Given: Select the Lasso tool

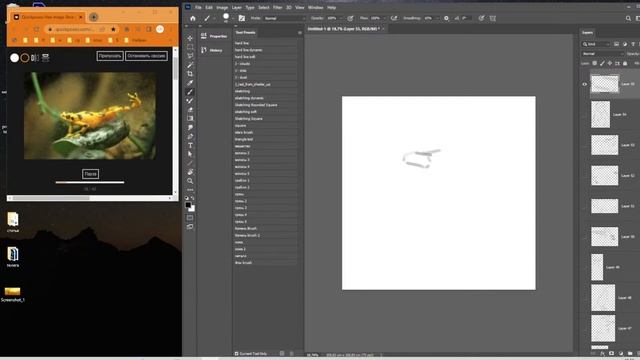Looking at the screenshot, I should pos(190,56).
